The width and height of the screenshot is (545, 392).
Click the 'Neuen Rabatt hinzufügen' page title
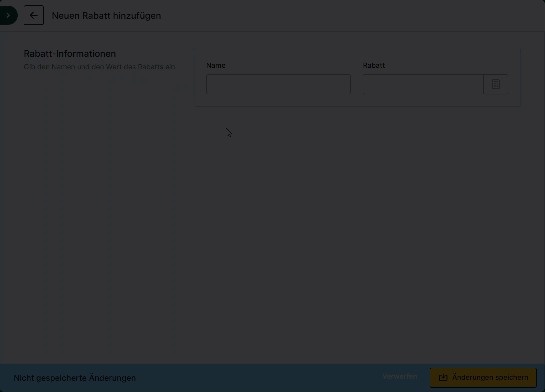click(x=106, y=16)
